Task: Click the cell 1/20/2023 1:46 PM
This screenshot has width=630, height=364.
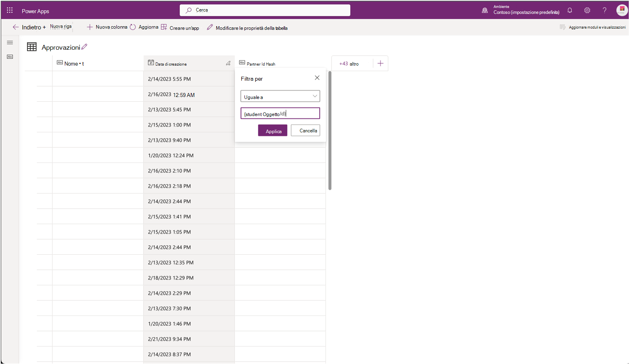Action: (189, 323)
